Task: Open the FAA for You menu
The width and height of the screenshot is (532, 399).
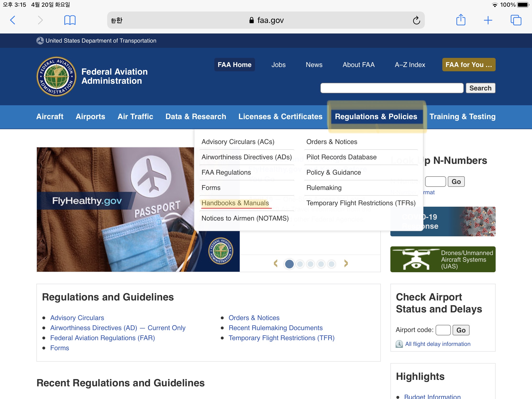Action: click(x=469, y=65)
